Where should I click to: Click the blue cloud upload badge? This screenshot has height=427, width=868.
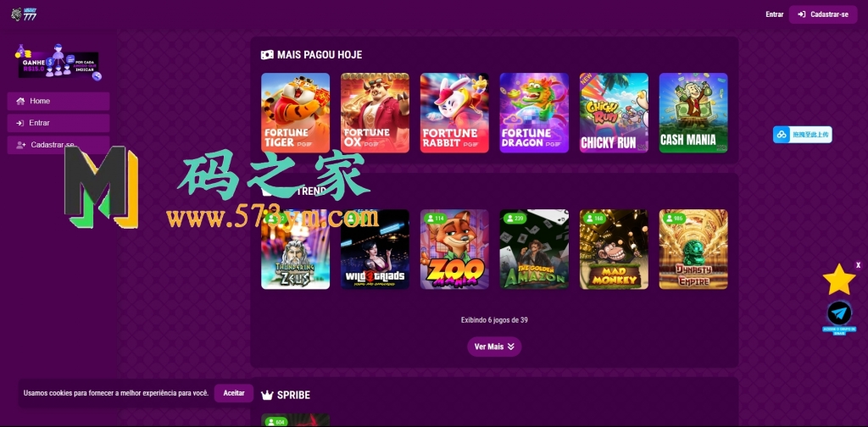pyautogui.click(x=802, y=135)
